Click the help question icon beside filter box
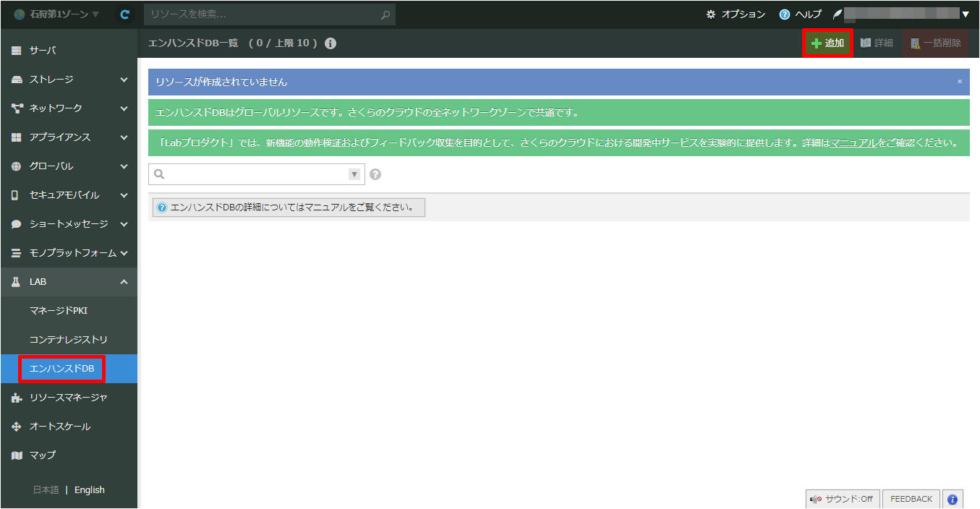The width and height of the screenshot is (980, 509). [375, 174]
